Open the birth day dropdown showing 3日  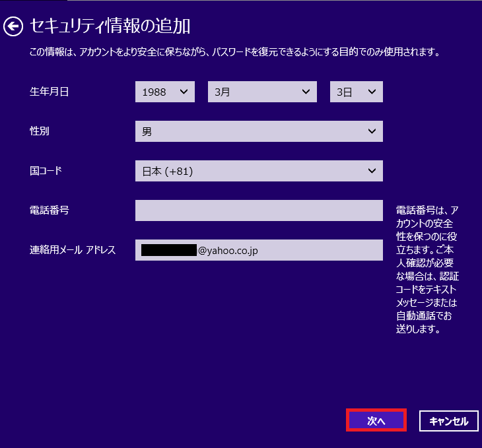[x=357, y=92]
